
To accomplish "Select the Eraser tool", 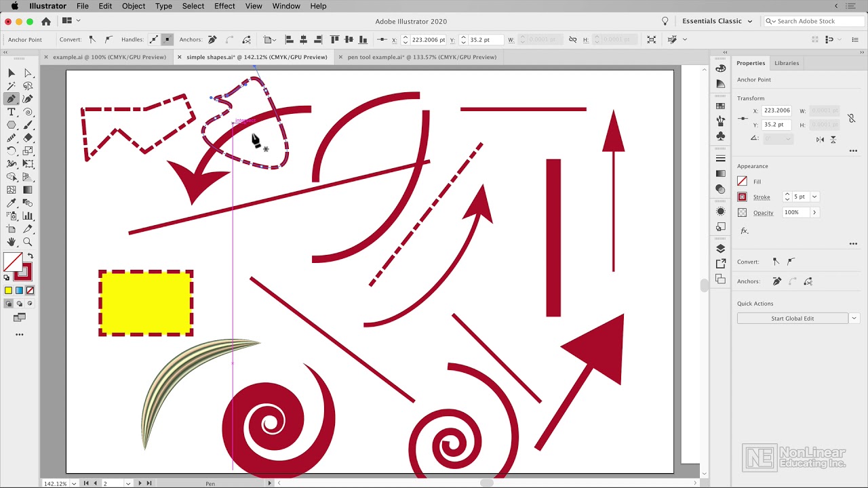I will click(28, 138).
